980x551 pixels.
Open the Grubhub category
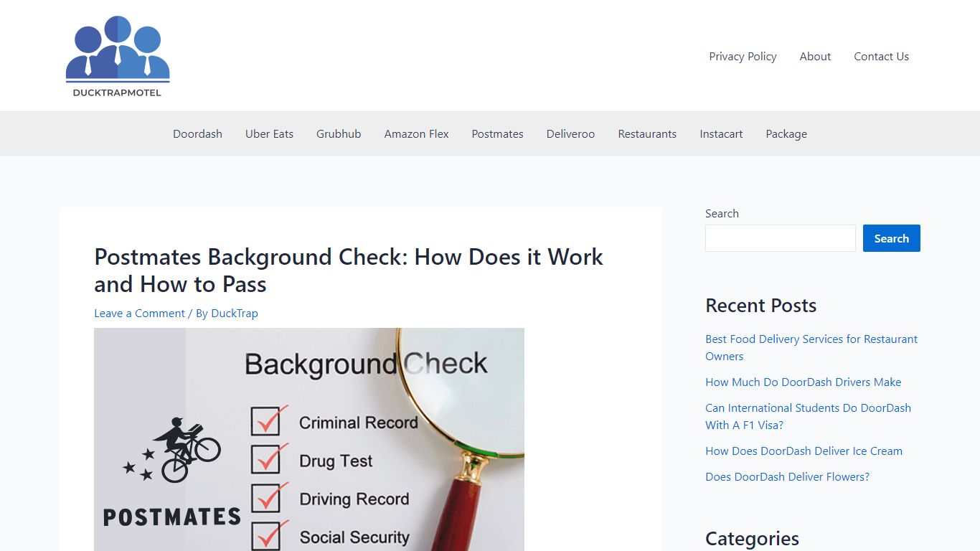point(339,134)
